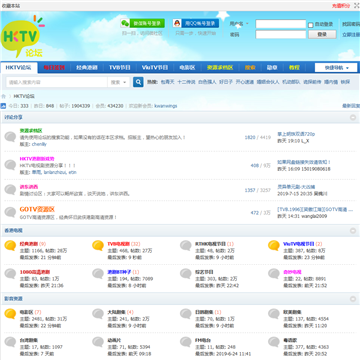This screenshot has width=360, height=360.
Task: Open the red 每日签到 nav item
Action: tap(54, 68)
